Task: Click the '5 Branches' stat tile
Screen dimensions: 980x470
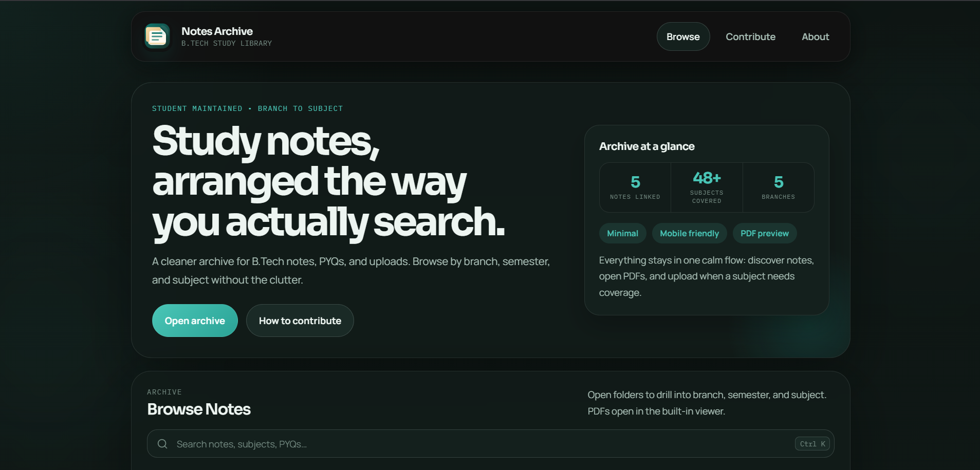Action: tap(778, 187)
